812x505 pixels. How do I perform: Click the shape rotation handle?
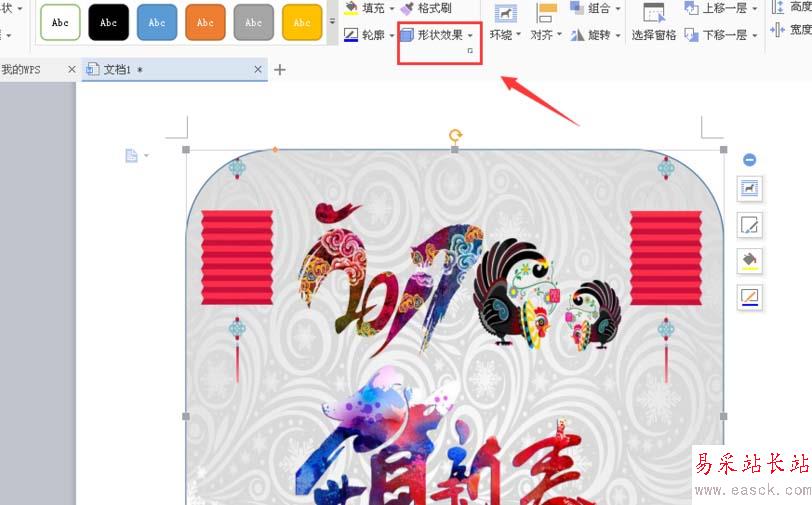click(455, 136)
